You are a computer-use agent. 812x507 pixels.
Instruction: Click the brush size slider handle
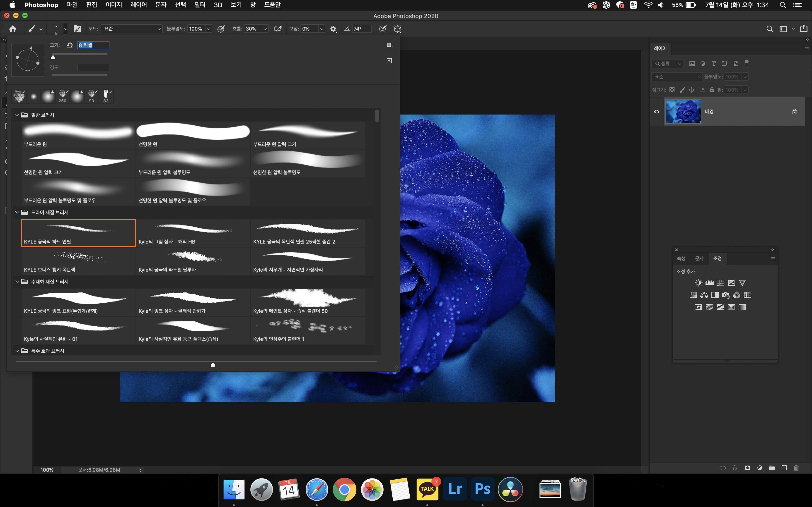[53, 57]
